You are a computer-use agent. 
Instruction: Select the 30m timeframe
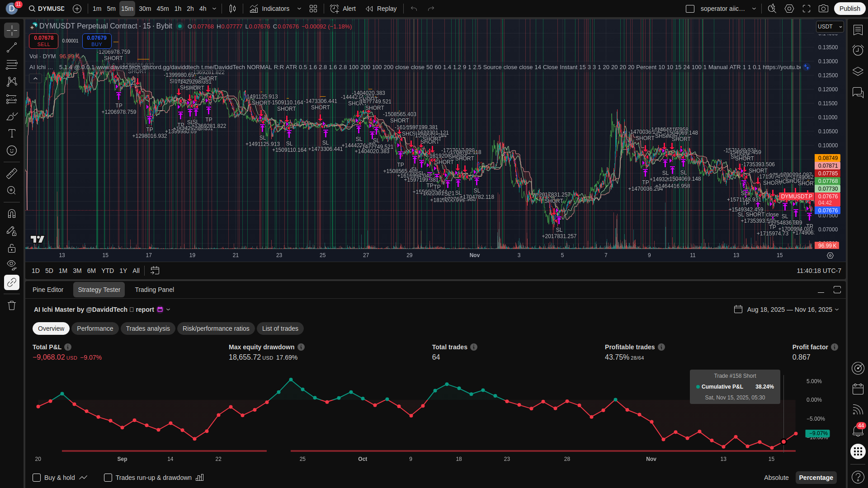pyautogui.click(x=145, y=9)
